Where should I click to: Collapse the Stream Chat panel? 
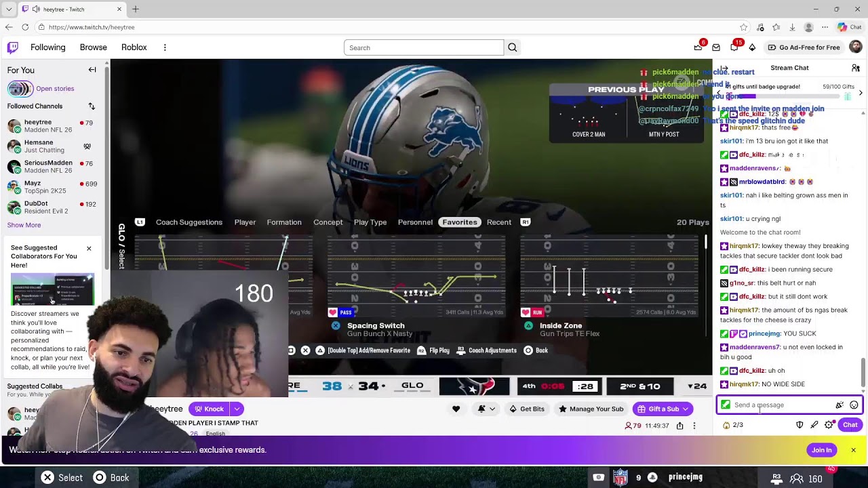click(724, 68)
